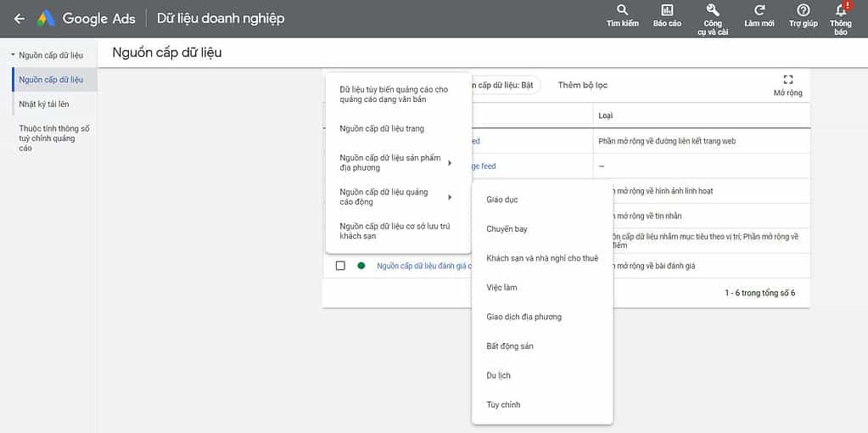Collapse the Nguồn cấp dữ liệu sidebar section

coord(14,55)
